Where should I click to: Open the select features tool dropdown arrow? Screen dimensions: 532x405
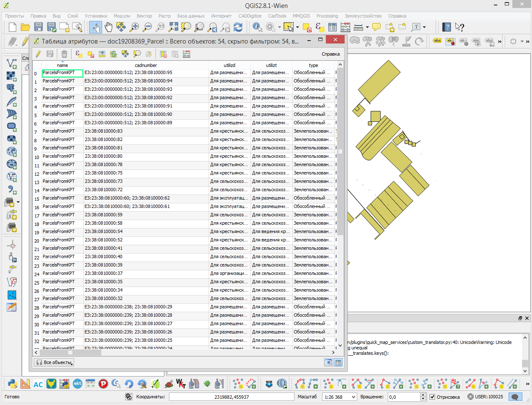(297, 28)
